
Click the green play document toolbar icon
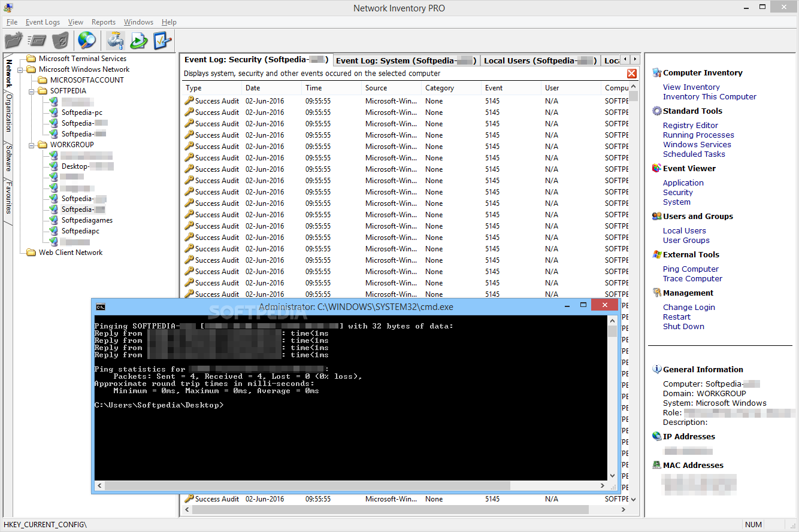138,41
